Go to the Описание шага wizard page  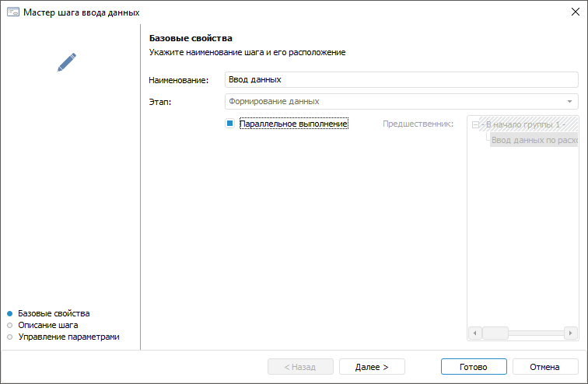coord(47,325)
